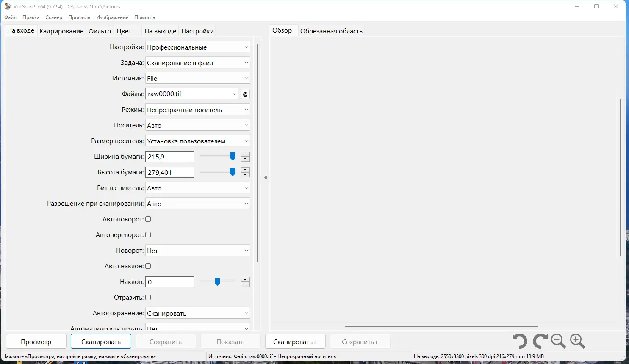The image size is (629, 364).
Task: Enable the Автопереворот checkbox
Action: pyautogui.click(x=148, y=235)
